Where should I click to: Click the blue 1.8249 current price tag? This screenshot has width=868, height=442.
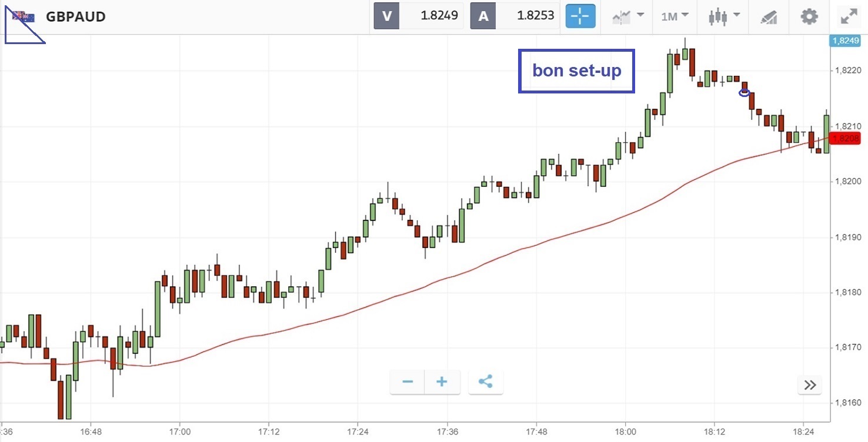844,41
